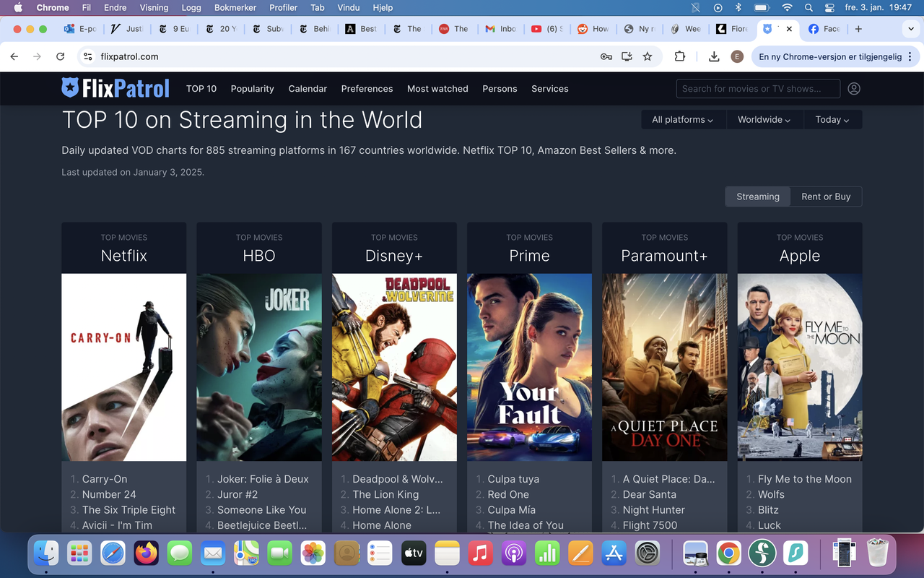The image size is (924, 578).
Task: Go back with the browser back arrow
Action: (14, 56)
